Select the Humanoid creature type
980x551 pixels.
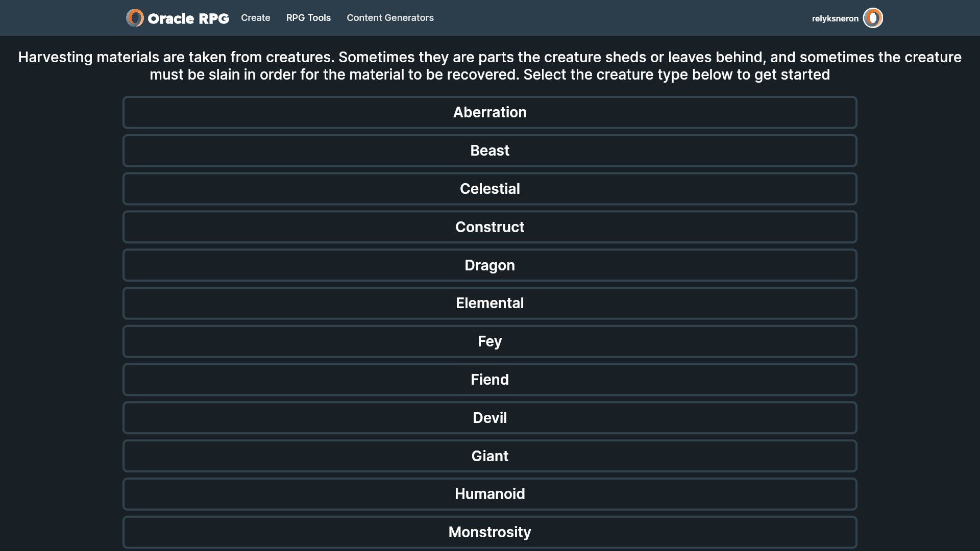(x=489, y=494)
